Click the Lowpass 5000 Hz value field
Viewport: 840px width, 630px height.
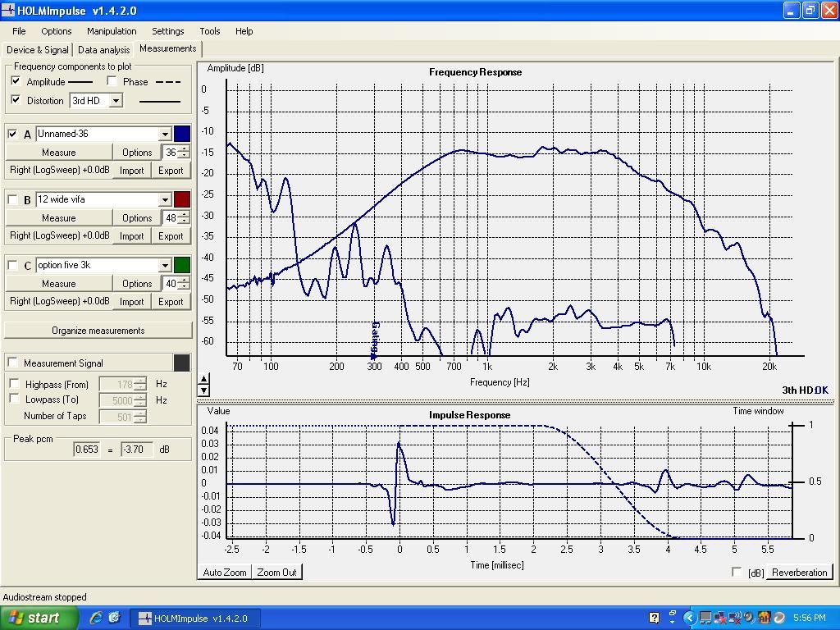pyautogui.click(x=116, y=400)
